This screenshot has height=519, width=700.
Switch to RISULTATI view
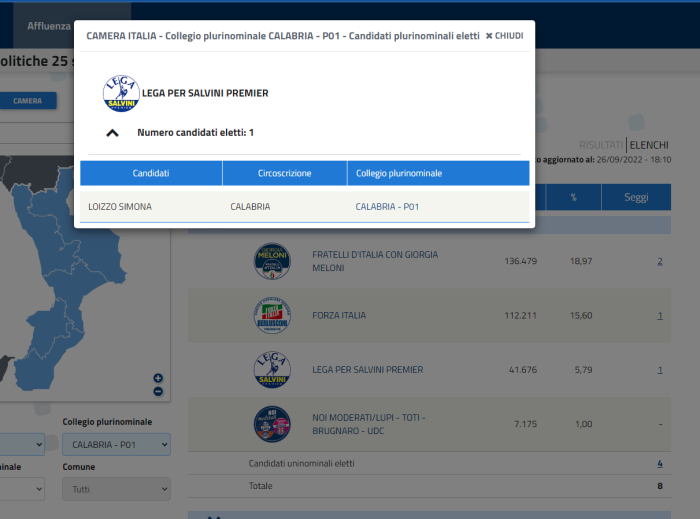601,145
